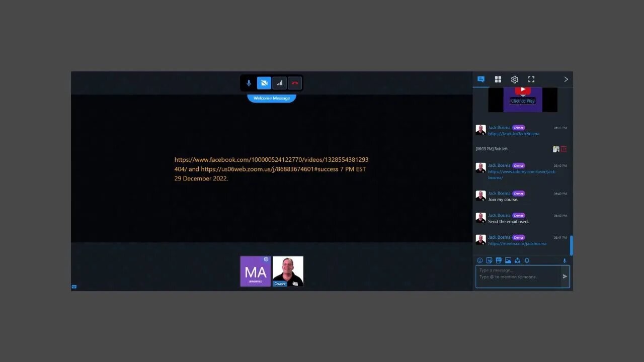Attach an image to the chat
This screenshot has height=362, width=644.
point(508,260)
